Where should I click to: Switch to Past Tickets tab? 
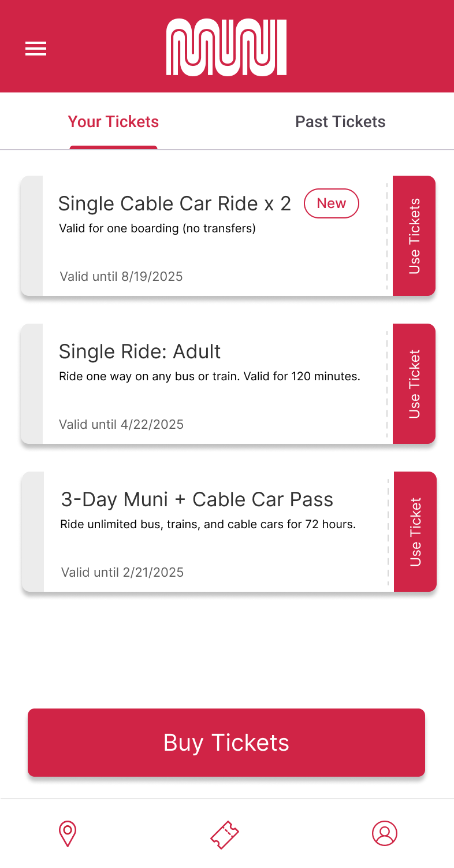(x=340, y=122)
